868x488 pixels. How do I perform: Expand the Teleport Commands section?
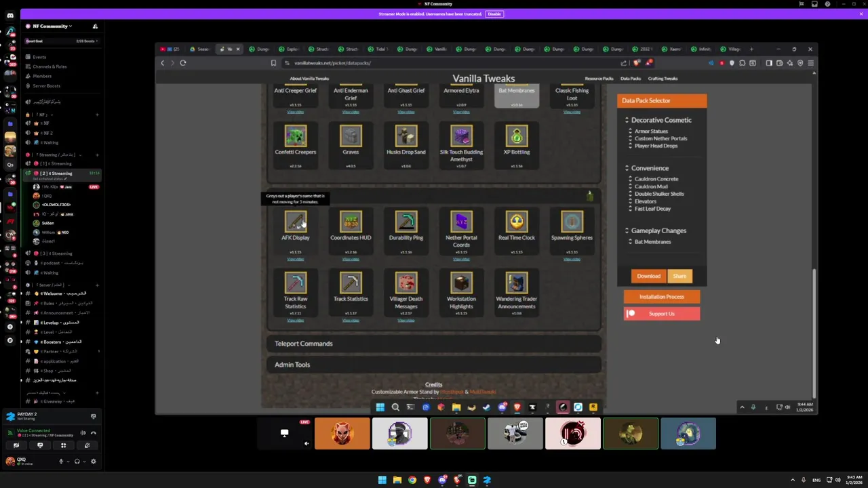(x=434, y=344)
